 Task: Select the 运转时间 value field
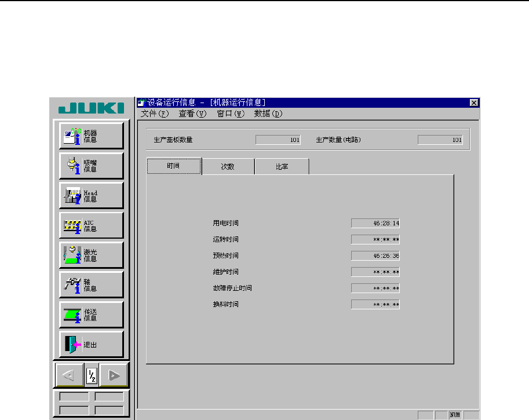375,239
